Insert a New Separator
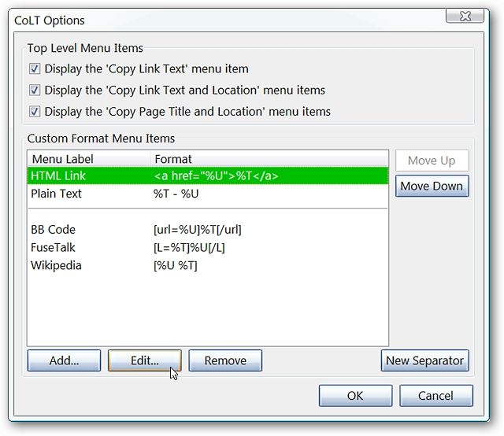This screenshot has height=436, width=504. coord(425,360)
